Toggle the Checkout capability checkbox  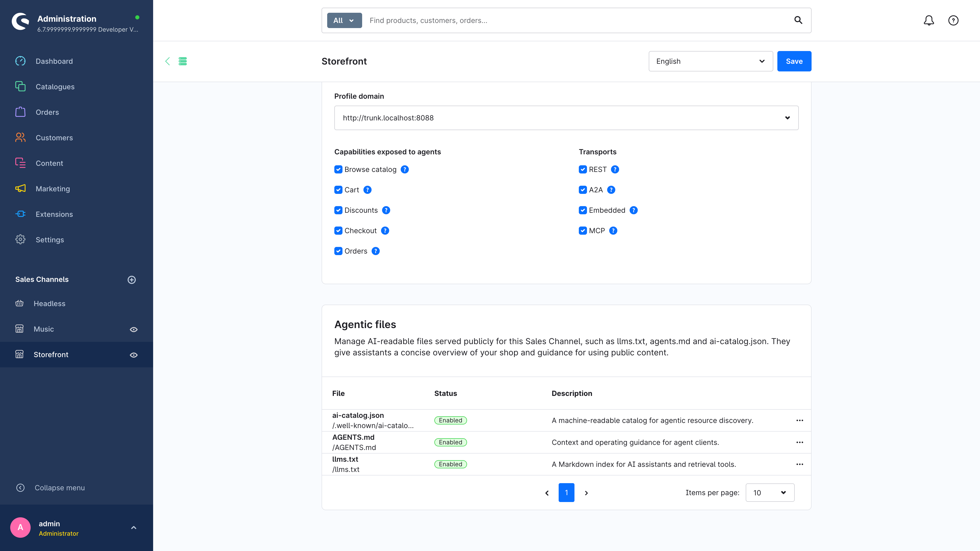[x=338, y=231]
